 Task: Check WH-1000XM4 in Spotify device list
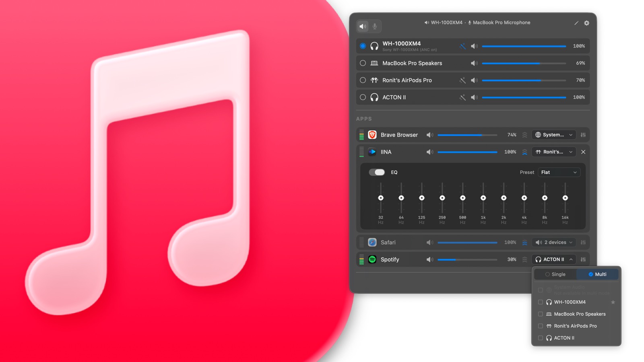(x=541, y=302)
